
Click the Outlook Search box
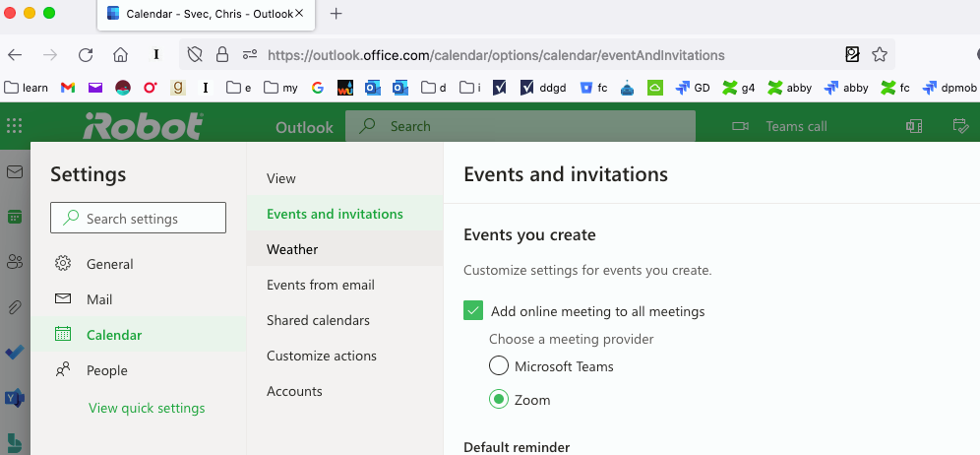(520, 126)
